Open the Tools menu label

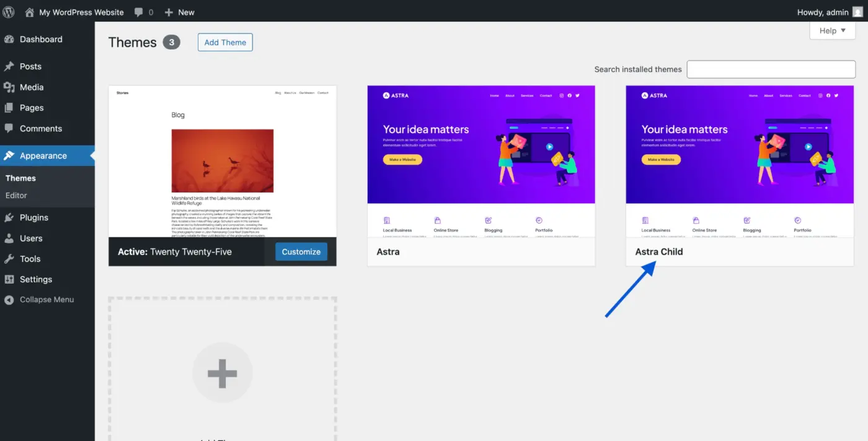coord(30,259)
